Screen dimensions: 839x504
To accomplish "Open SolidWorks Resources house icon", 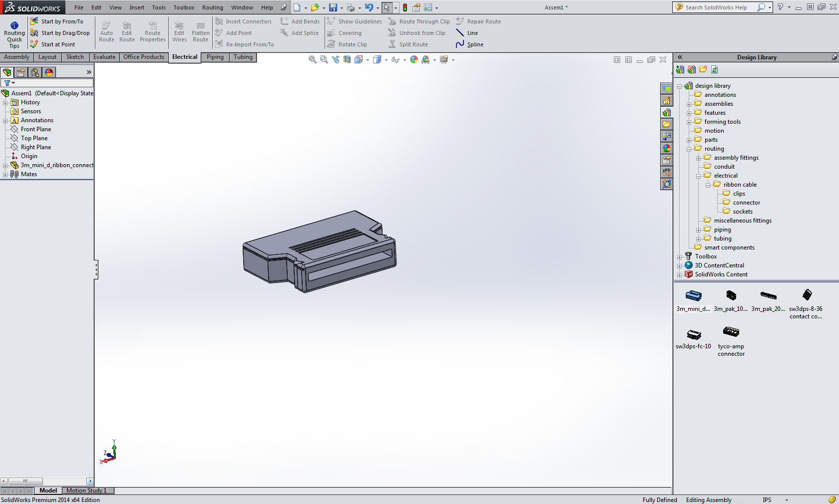I will click(x=667, y=100).
